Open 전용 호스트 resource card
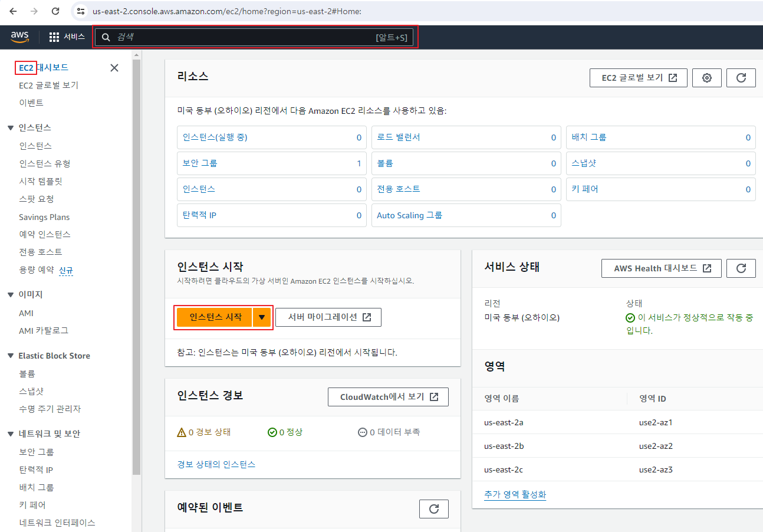Screen dimensions: 763x532 [466, 189]
